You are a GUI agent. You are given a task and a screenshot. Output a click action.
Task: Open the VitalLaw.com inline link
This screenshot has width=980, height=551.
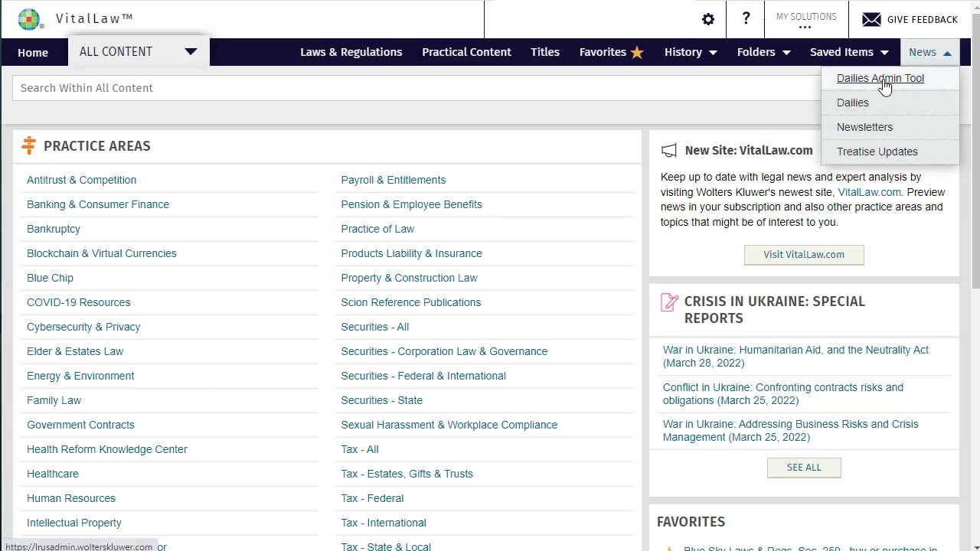[x=870, y=192]
